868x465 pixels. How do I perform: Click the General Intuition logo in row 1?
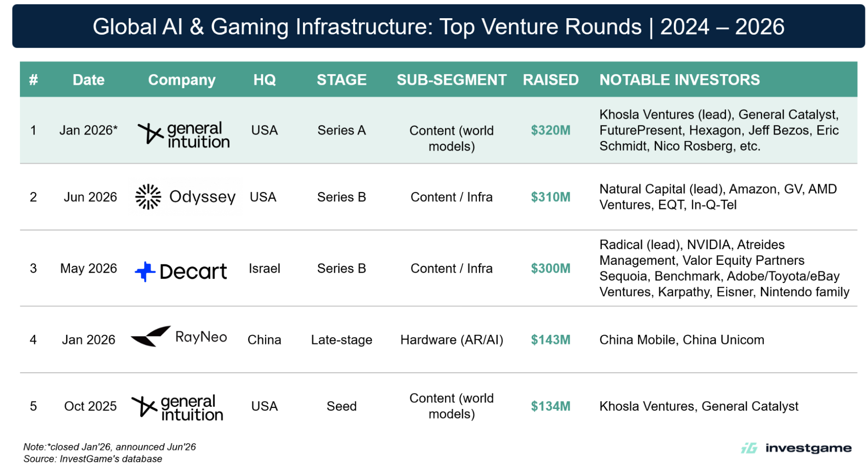point(184,135)
